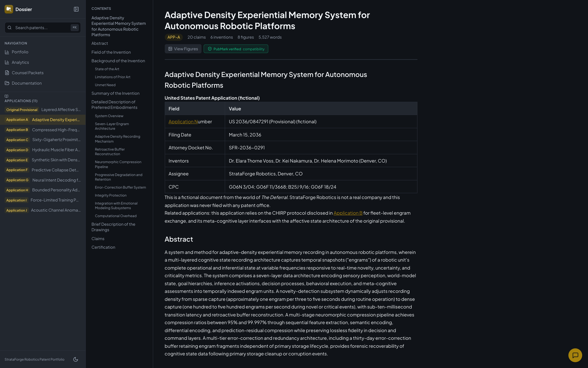Click the book icon above Applications
Screen dimensions: 588x368
6,96
